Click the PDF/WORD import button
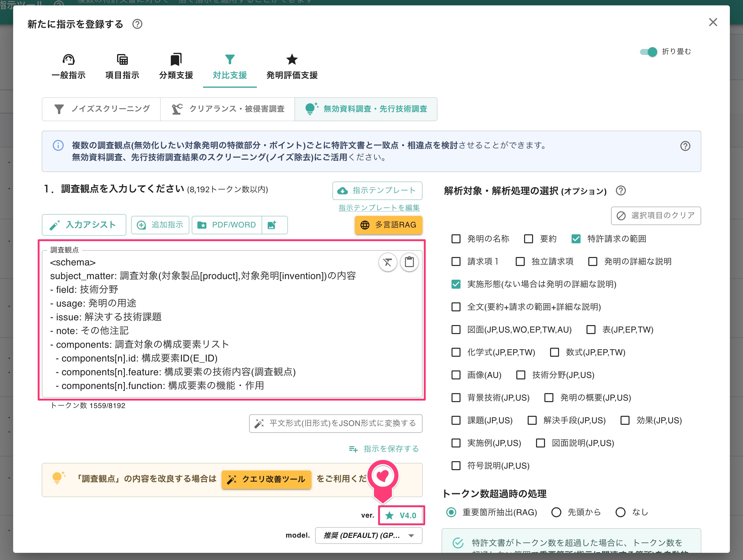Screen dimensions: 743x560 tap(227, 225)
